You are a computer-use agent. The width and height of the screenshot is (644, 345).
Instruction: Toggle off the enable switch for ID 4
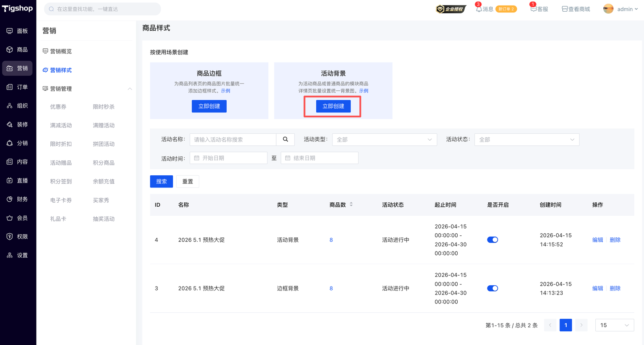coord(492,240)
